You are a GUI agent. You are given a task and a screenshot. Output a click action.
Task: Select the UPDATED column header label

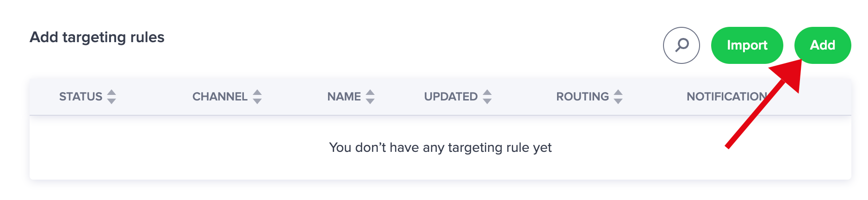click(451, 97)
